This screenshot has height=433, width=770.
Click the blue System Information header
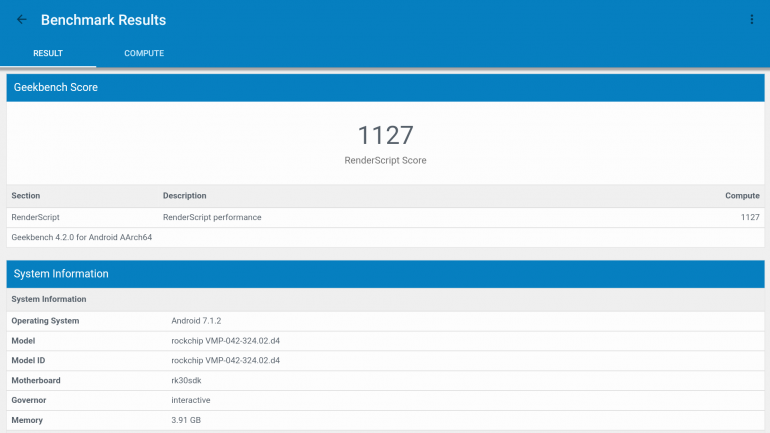pos(61,274)
